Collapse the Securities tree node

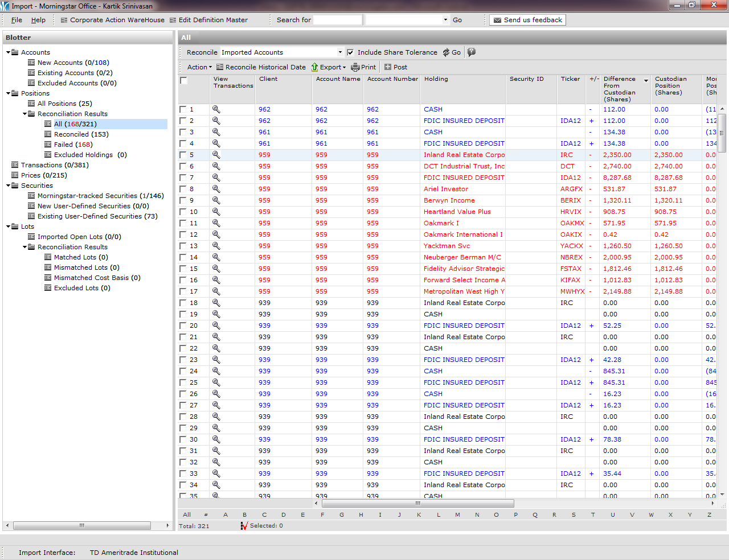coord(8,186)
